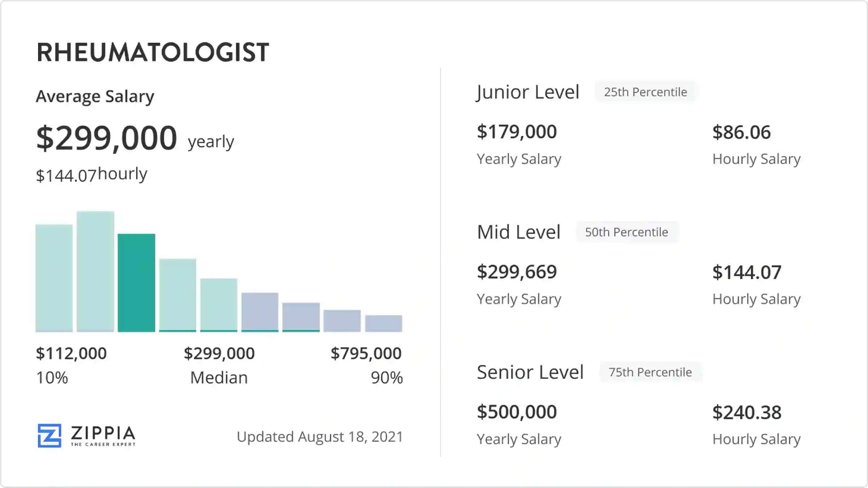Select the 25th Percentile badge
The height and width of the screenshot is (488, 868).
(646, 92)
